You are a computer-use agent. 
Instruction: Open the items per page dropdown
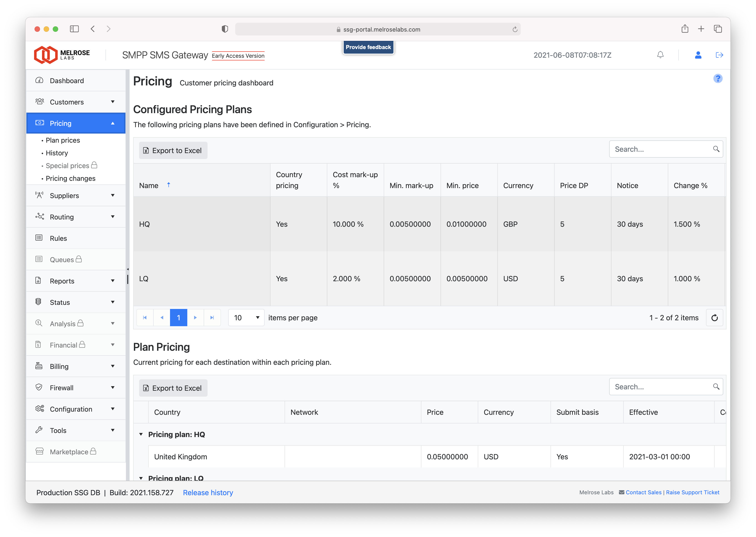[x=246, y=318]
